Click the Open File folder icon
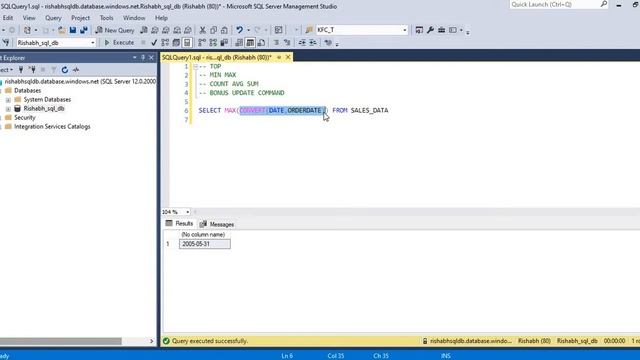 tap(62, 30)
